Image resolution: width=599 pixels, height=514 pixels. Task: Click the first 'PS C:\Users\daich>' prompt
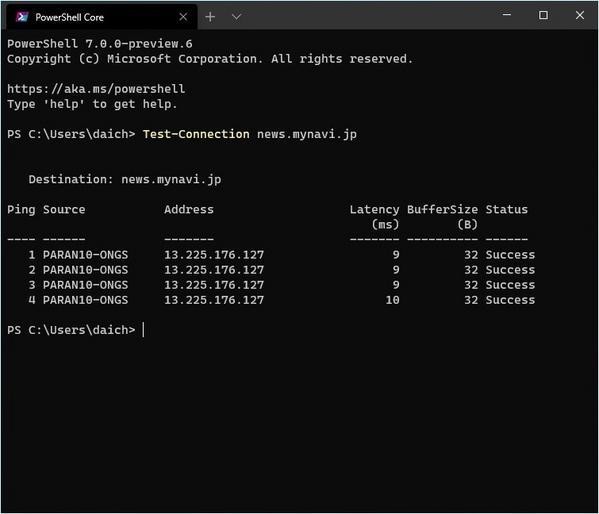71,134
